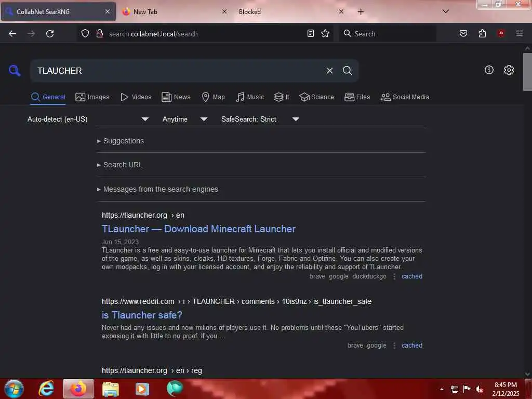Click the muted volume tray icon

pyautogui.click(x=480, y=389)
